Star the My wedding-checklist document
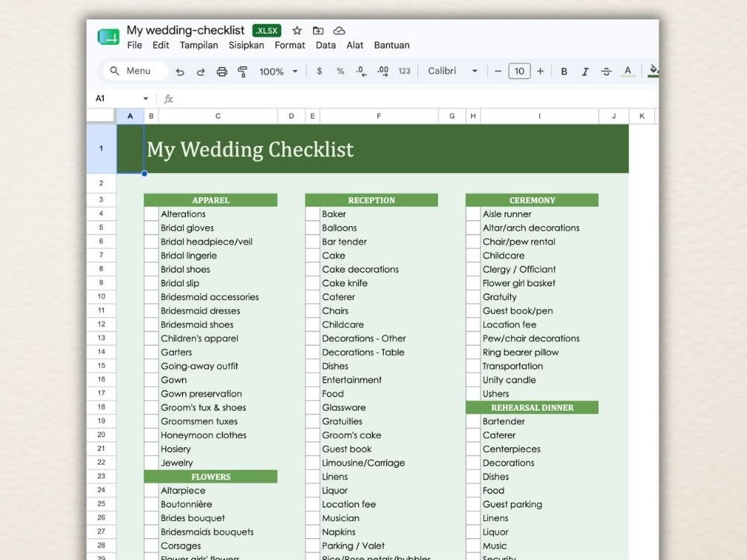The width and height of the screenshot is (747, 560). tap(297, 31)
